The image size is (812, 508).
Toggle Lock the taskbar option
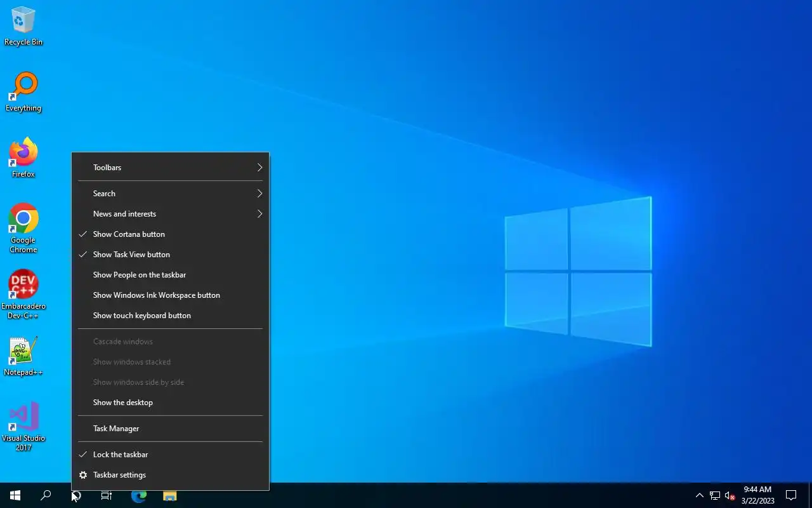170,455
